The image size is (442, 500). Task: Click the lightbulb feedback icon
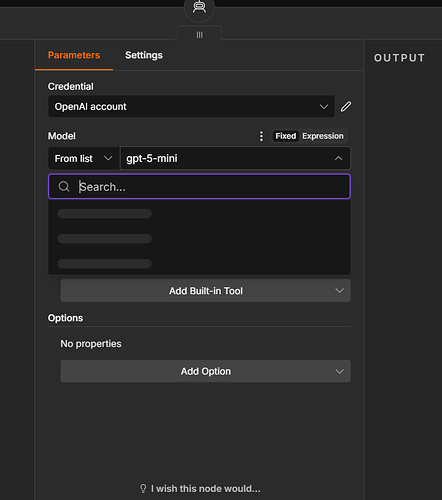(x=143, y=489)
